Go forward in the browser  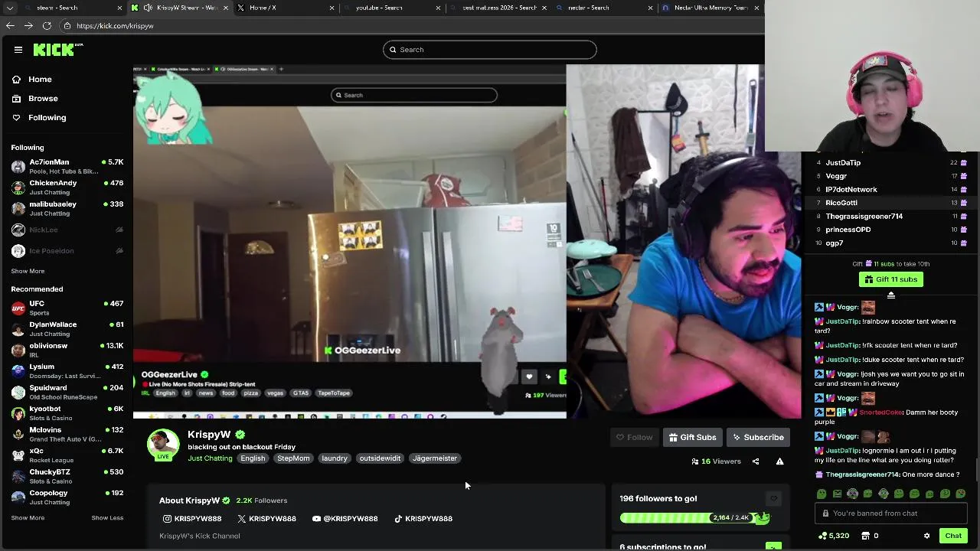click(x=28, y=25)
